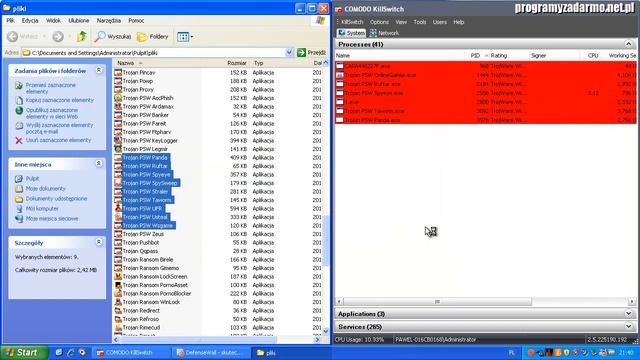The height and width of the screenshot is (360, 640).
Task: Open Dokumenty udostępnione link
Action: pyautogui.click(x=56, y=198)
